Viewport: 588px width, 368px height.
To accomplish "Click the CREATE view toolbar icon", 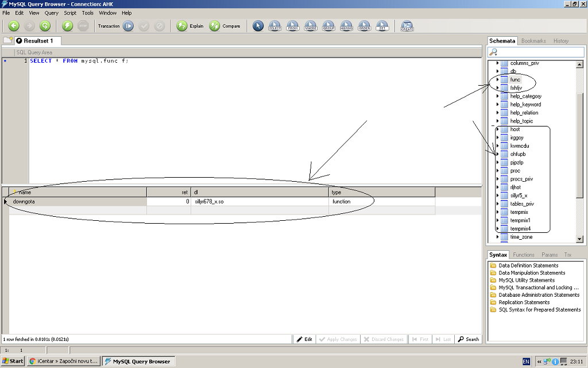I will coord(407,26).
